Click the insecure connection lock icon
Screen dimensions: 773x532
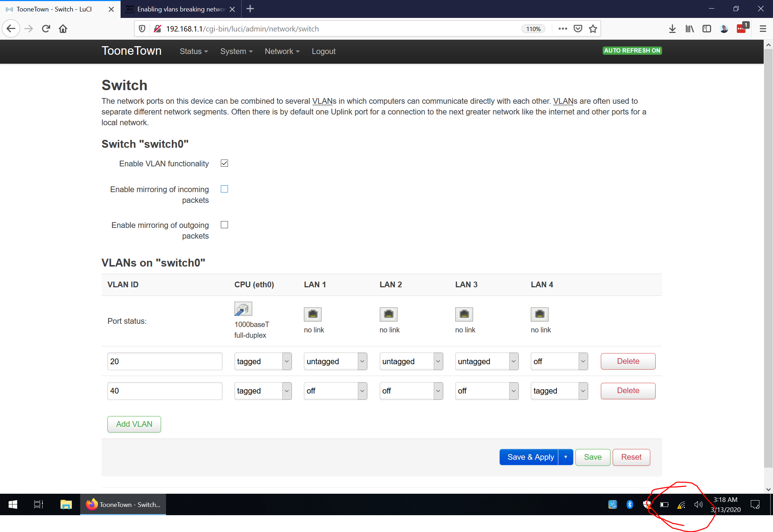click(157, 29)
